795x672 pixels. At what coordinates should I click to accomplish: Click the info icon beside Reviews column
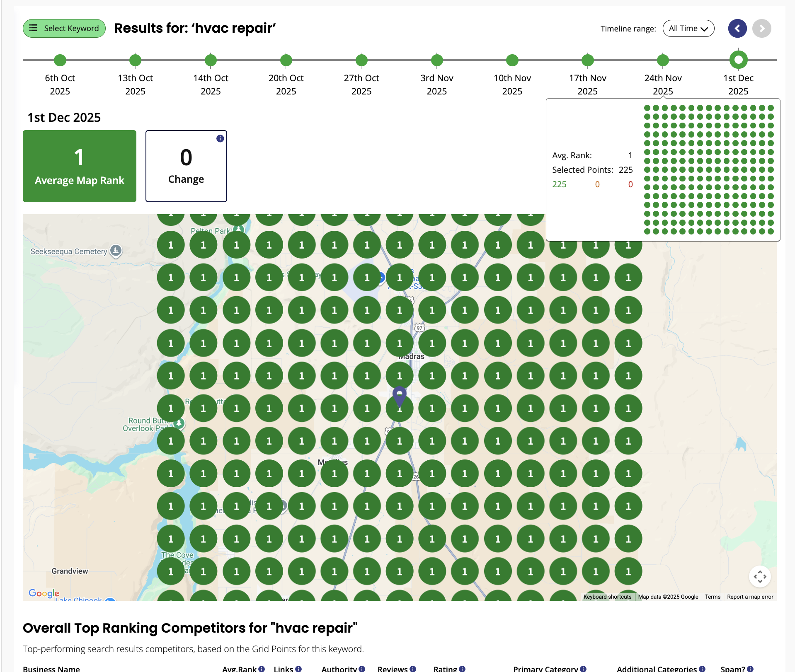point(413,669)
